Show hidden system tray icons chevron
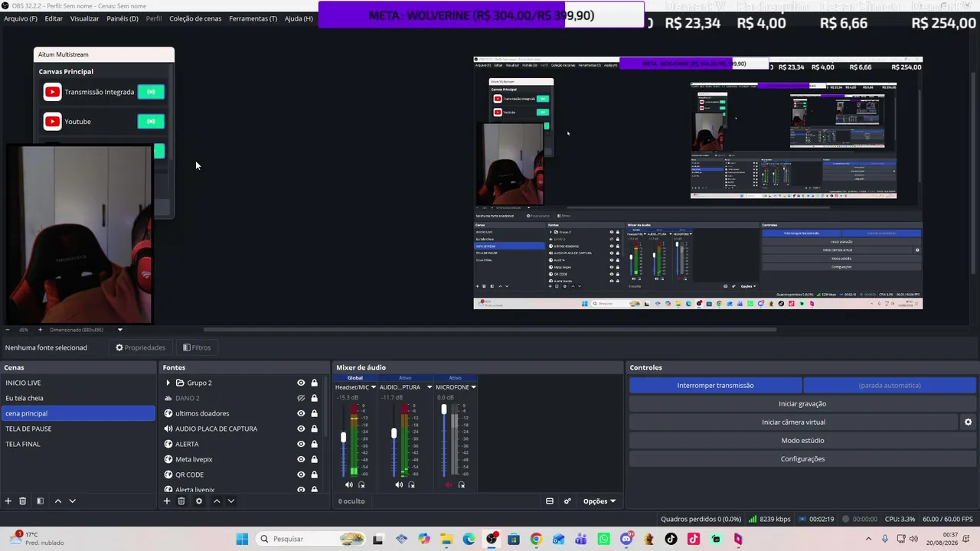The width and height of the screenshot is (980, 551). pos(868,539)
